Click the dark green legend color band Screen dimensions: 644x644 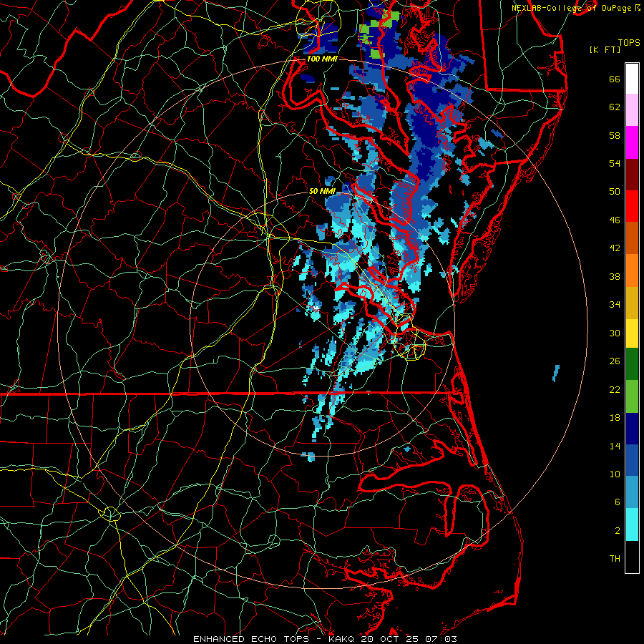click(x=632, y=364)
